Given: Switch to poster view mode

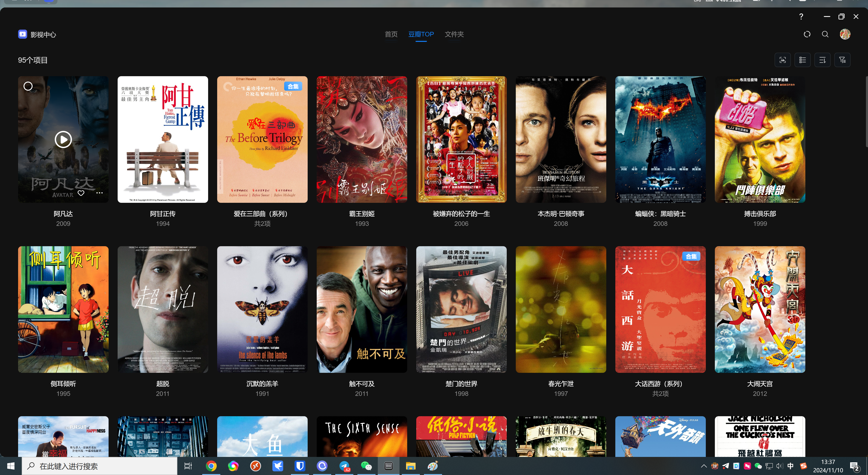Looking at the screenshot, I should pos(783,60).
